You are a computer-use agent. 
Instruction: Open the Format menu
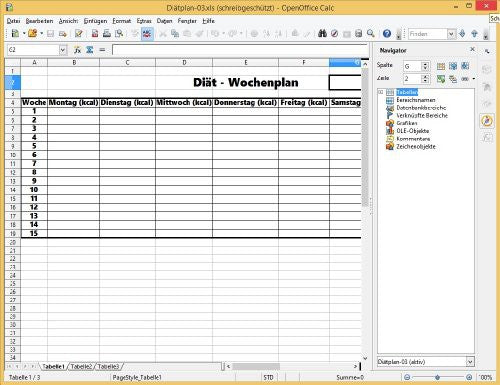[122, 21]
